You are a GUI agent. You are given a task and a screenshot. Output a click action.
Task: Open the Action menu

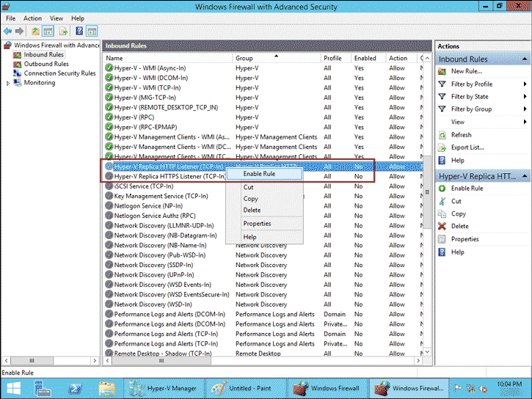click(32, 18)
